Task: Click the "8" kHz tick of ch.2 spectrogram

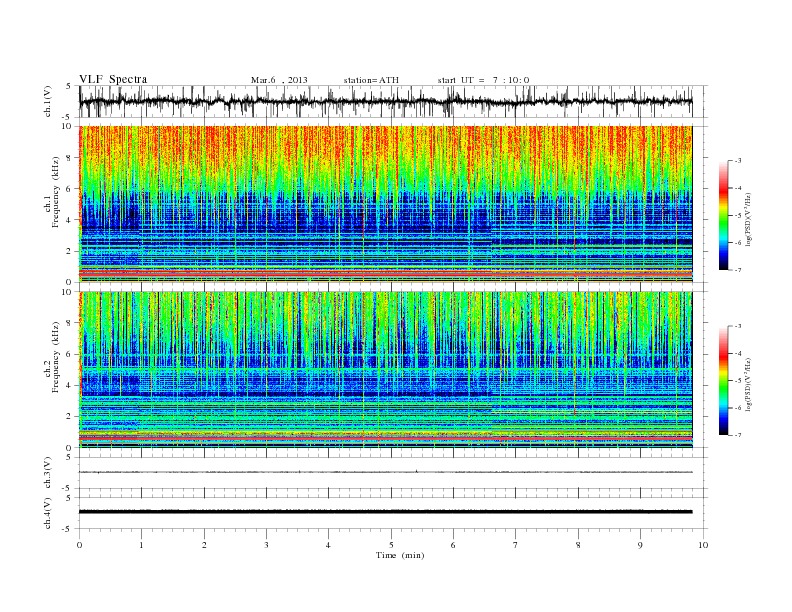Action: (x=69, y=323)
